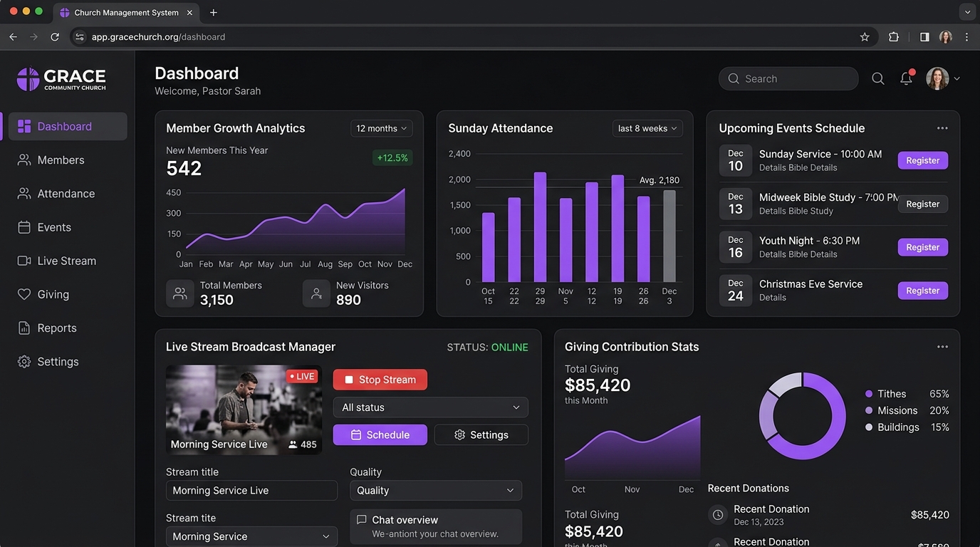
Task: Stop the live stream
Action: (x=380, y=380)
